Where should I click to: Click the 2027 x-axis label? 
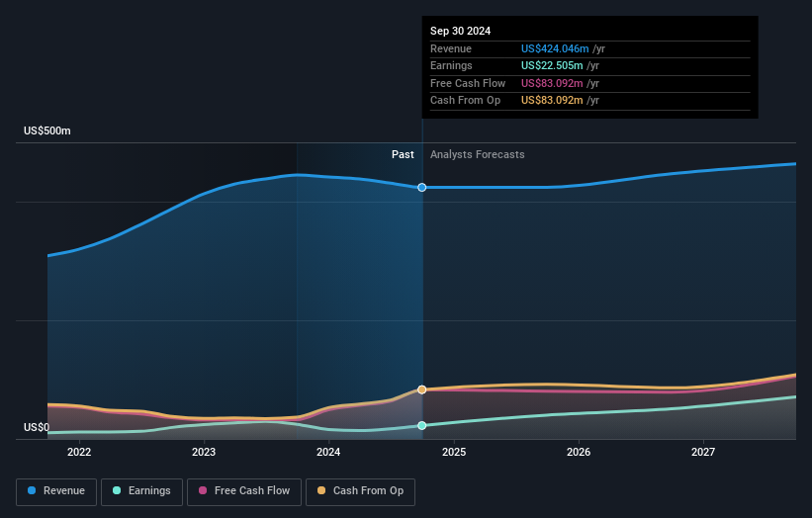point(703,453)
